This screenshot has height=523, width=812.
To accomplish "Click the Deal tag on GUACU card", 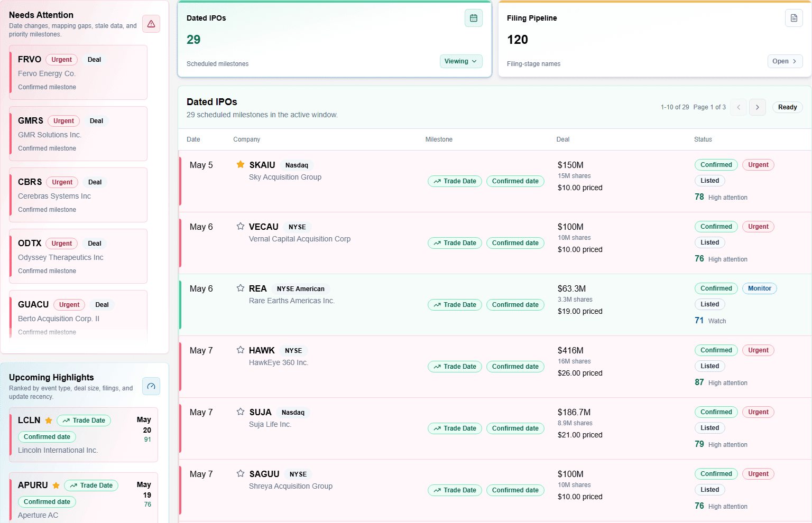I will coord(102,305).
